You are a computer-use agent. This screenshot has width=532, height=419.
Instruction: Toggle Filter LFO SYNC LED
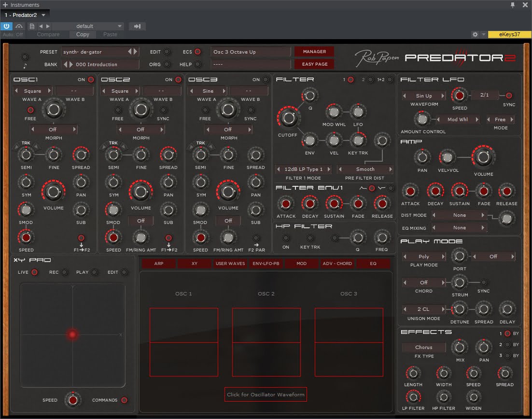pos(509,95)
